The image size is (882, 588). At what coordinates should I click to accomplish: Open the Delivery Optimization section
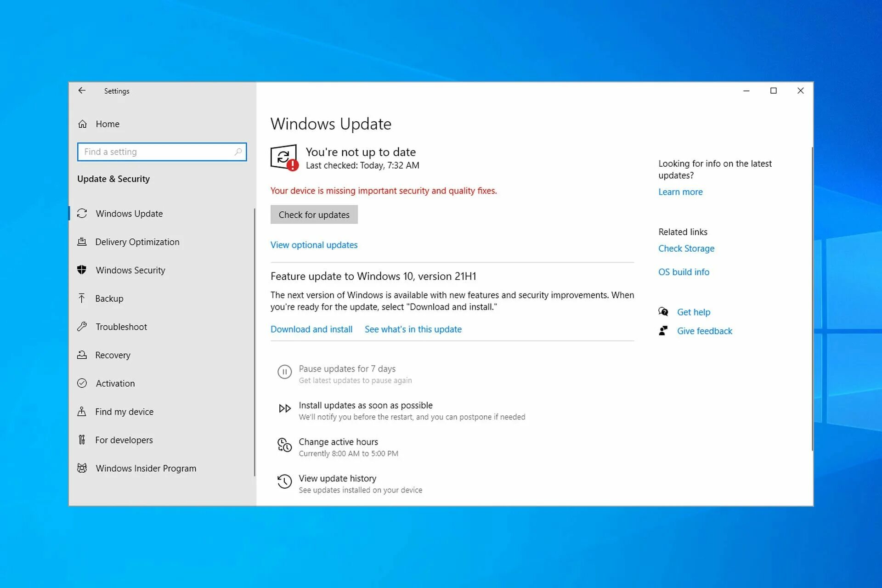[x=137, y=242]
